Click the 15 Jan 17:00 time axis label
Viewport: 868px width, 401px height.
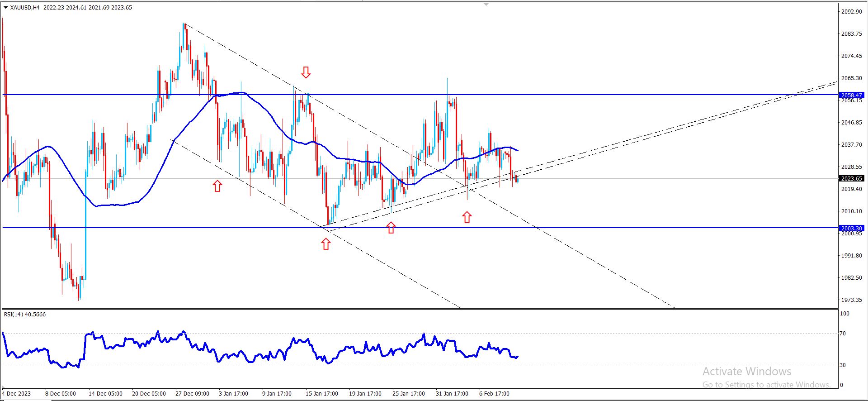pos(321,393)
